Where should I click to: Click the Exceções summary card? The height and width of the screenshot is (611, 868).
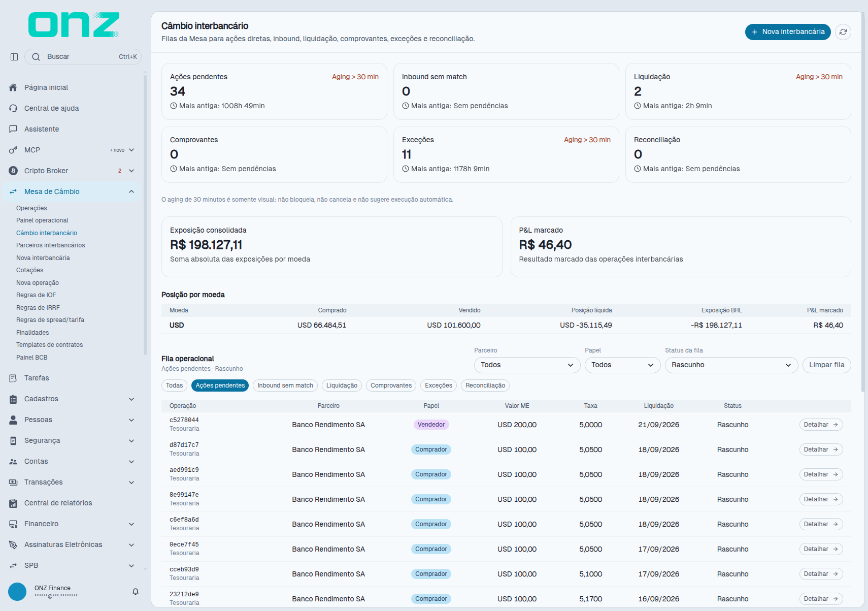click(506, 154)
